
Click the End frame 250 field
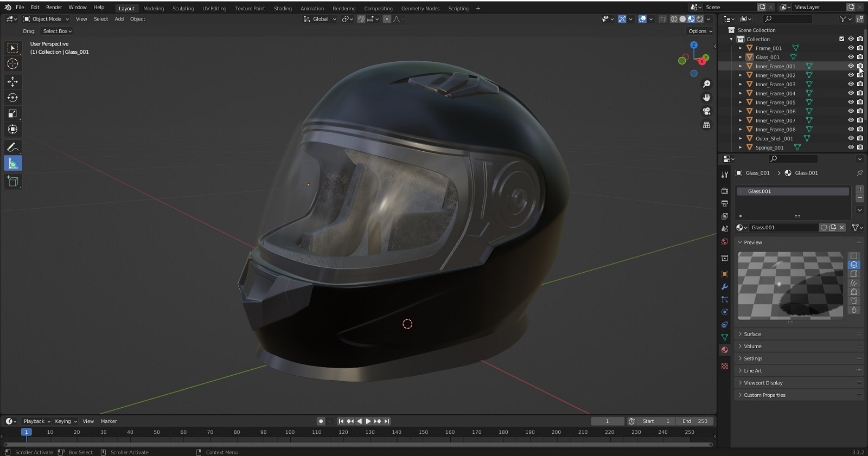point(695,421)
